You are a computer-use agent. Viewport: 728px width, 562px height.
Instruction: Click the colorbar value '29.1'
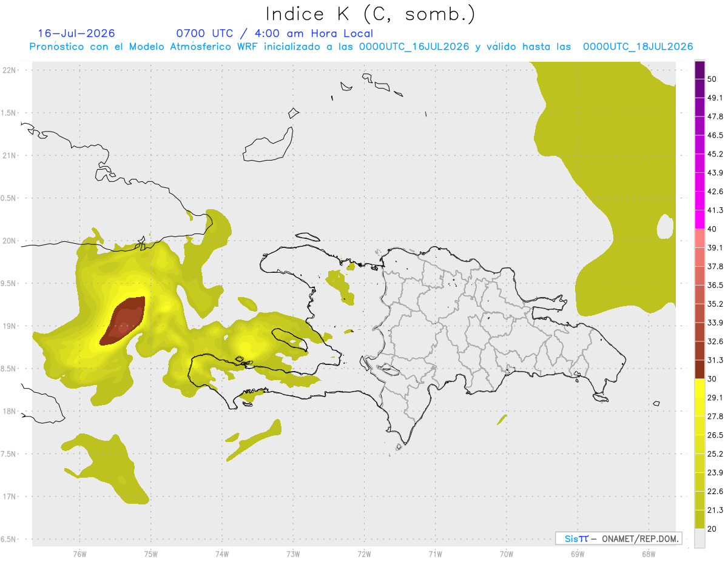(x=715, y=398)
